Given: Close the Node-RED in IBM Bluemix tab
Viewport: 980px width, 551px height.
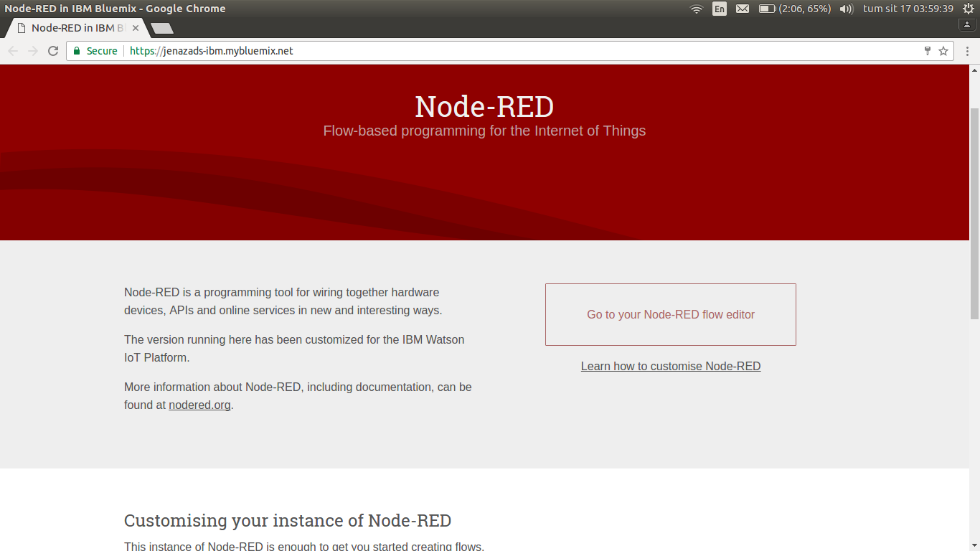Looking at the screenshot, I should click(136, 28).
